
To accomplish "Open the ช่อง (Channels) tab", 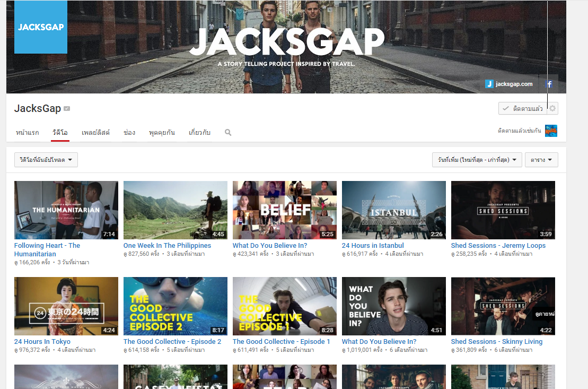I will pyautogui.click(x=129, y=133).
